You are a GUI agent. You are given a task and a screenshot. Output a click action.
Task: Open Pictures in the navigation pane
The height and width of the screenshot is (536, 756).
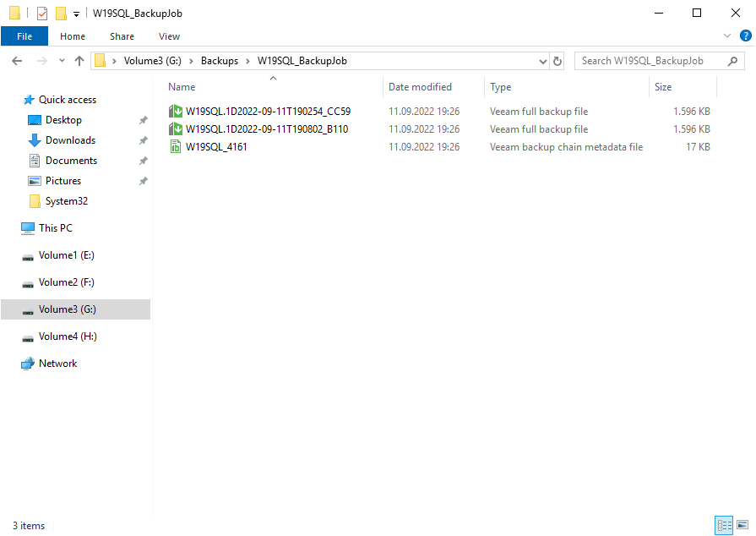[63, 181]
